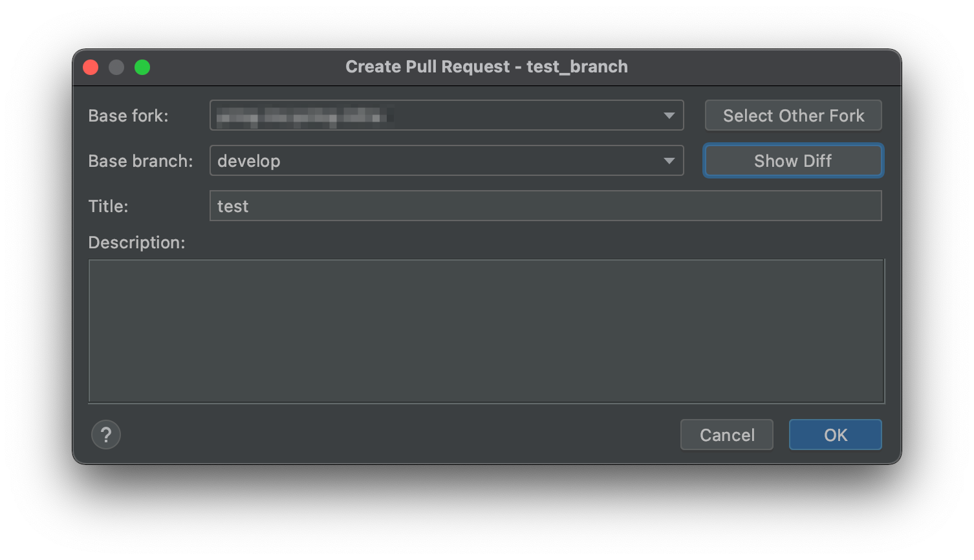
Task: Click the gray minimize window button
Action: point(116,67)
